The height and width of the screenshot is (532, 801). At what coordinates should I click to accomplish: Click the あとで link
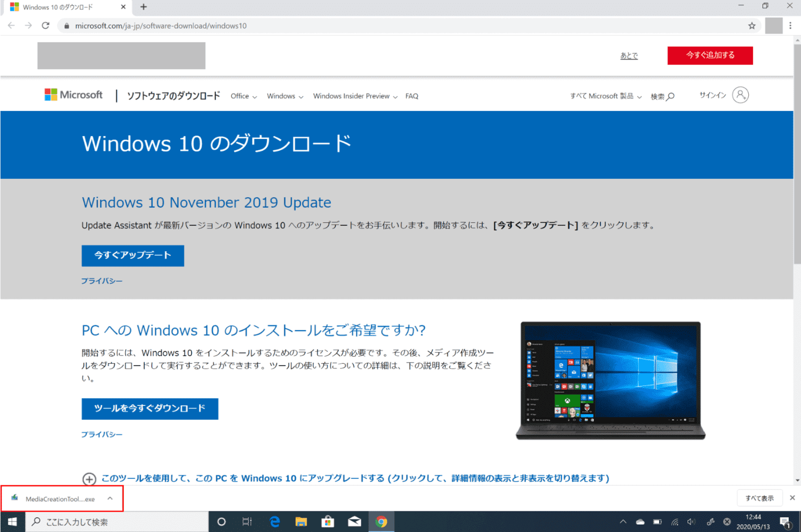(629, 56)
